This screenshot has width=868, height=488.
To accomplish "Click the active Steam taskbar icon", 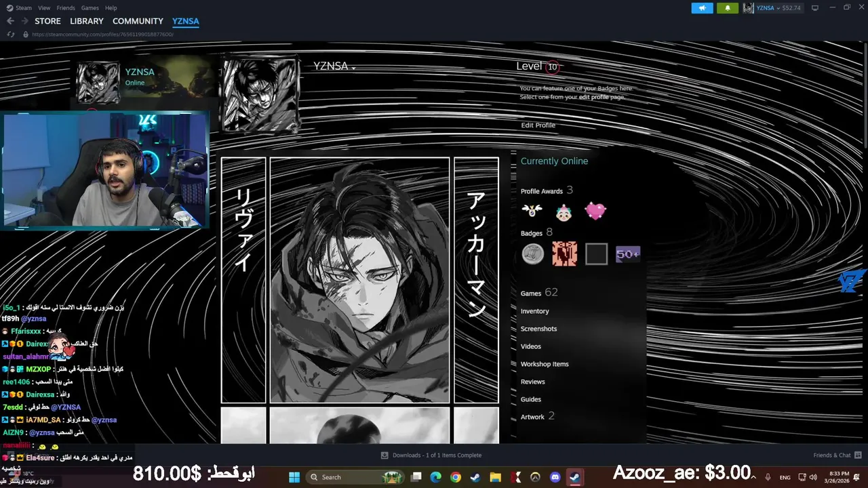I will click(x=575, y=477).
